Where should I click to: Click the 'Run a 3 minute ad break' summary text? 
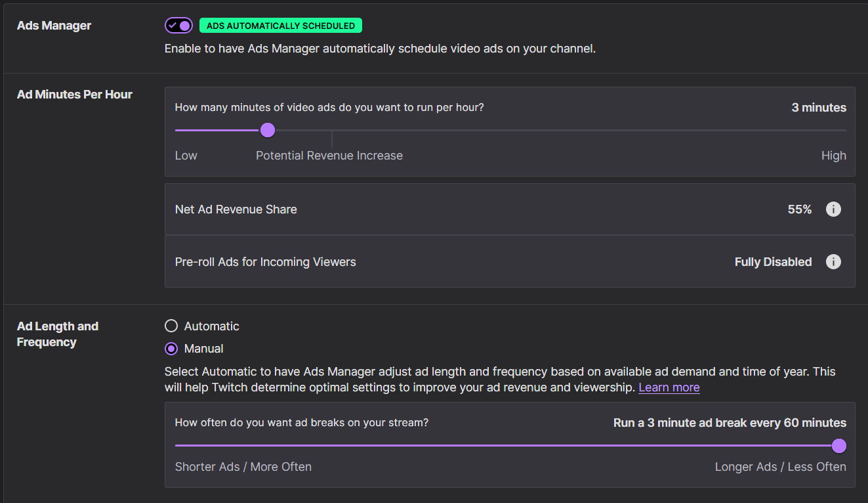point(730,423)
